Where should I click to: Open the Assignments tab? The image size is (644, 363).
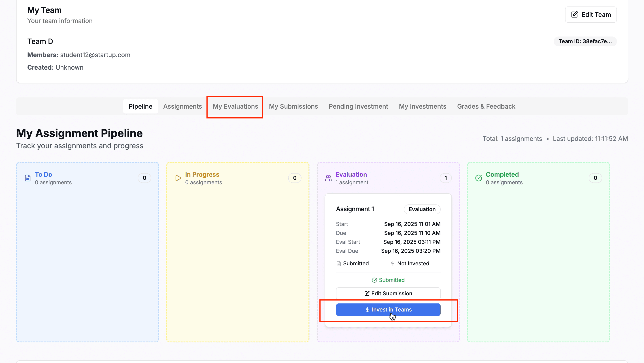pyautogui.click(x=183, y=106)
